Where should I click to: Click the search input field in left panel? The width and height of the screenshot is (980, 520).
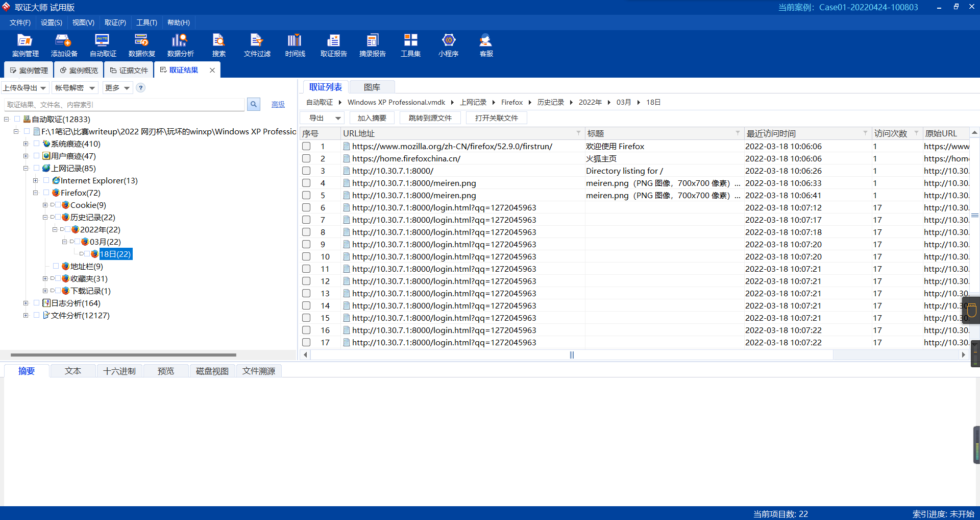[125, 104]
